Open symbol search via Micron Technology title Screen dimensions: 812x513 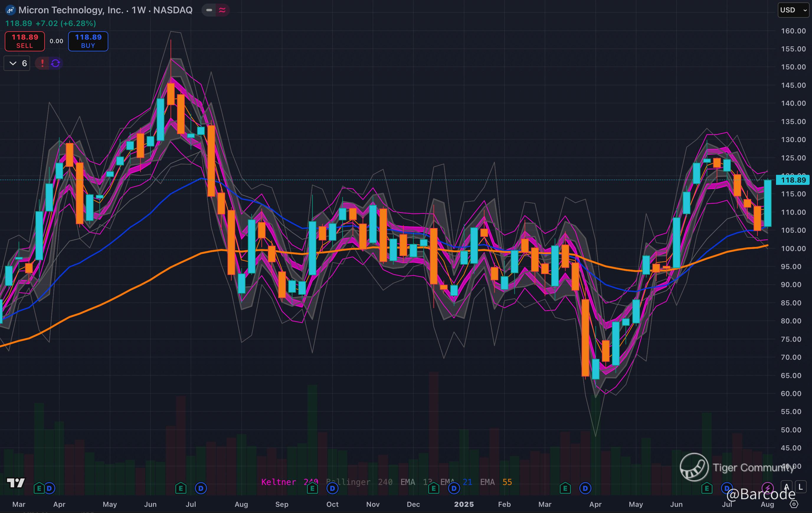coord(71,10)
